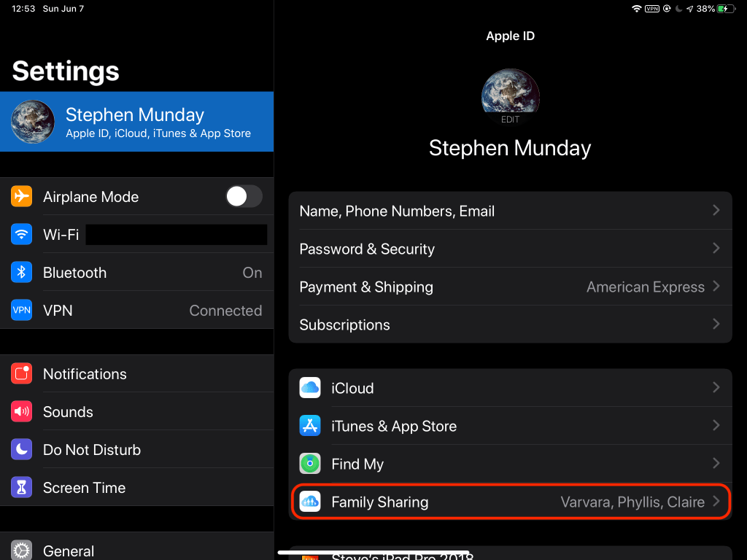747x560 pixels.
Task: Tap the Sounds speaker icon
Action: [x=22, y=412]
